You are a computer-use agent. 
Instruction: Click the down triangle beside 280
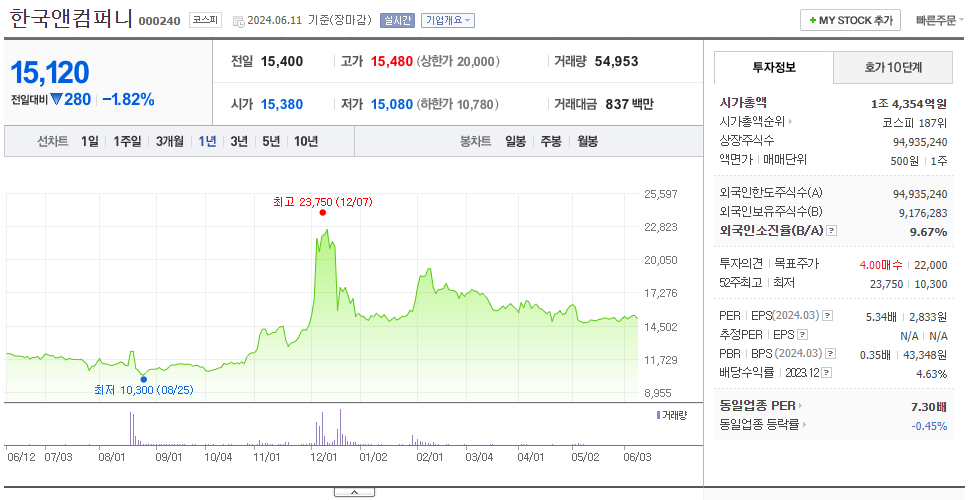click(x=56, y=99)
